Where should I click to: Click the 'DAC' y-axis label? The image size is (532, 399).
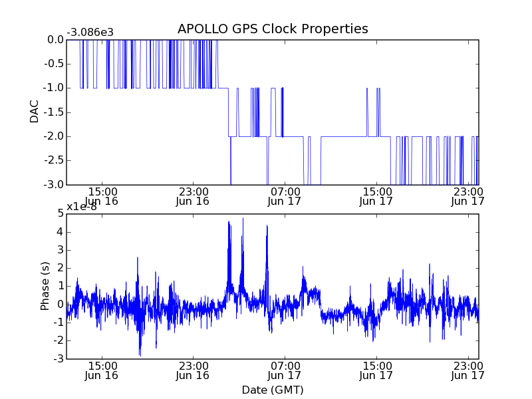click(x=35, y=112)
